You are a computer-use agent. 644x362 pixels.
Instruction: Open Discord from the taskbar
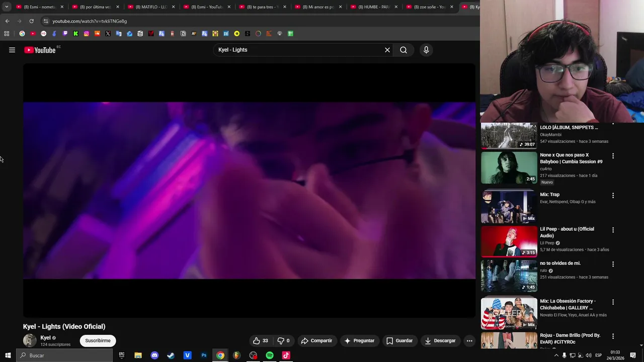154,355
